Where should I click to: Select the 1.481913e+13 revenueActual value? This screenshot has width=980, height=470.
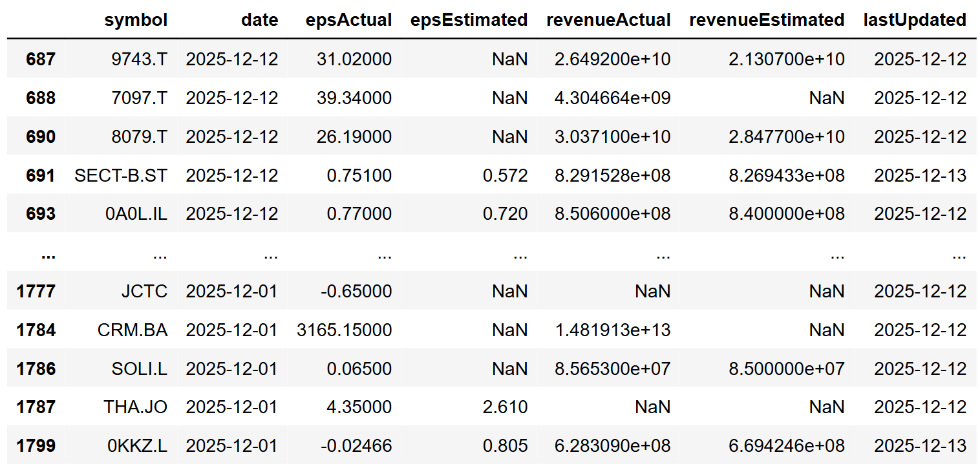click(x=612, y=330)
